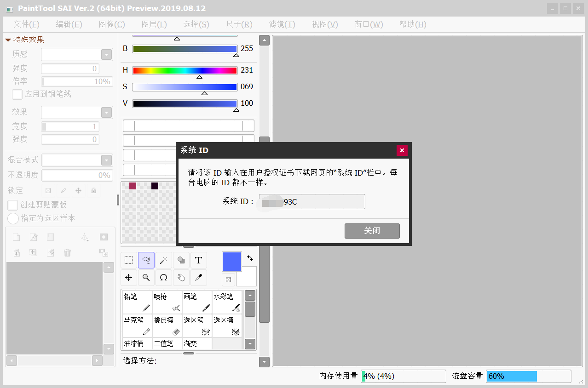588x388 pixels.
Task: Toggle lock moving icon
Action: click(x=78, y=190)
